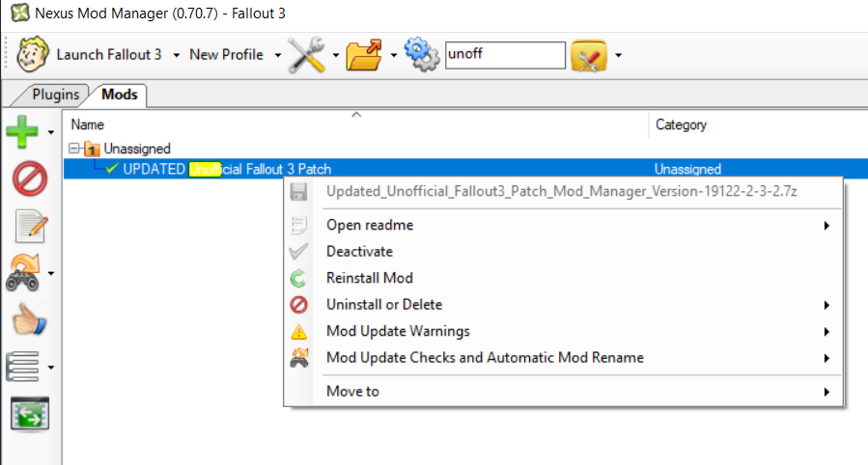Click the yellow warning triangle icon
The image size is (868, 465).
pos(298,332)
